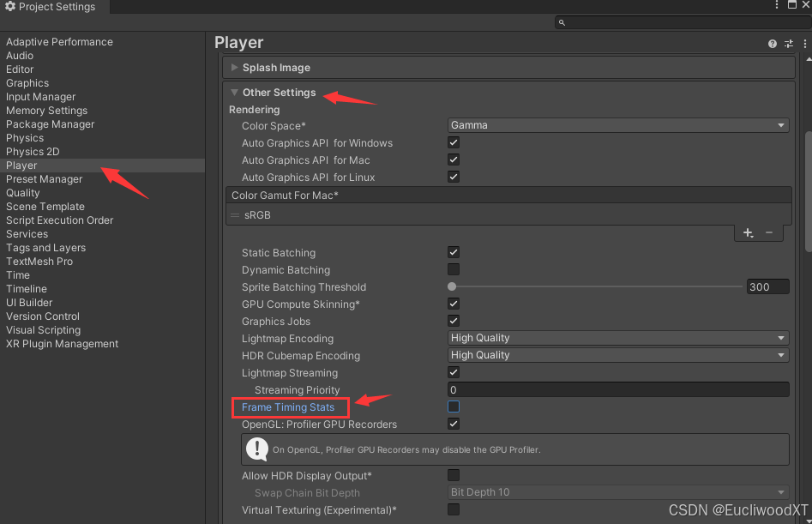Grab the sRGB row reorder handle
The width and height of the screenshot is (812, 524).
pyautogui.click(x=235, y=215)
